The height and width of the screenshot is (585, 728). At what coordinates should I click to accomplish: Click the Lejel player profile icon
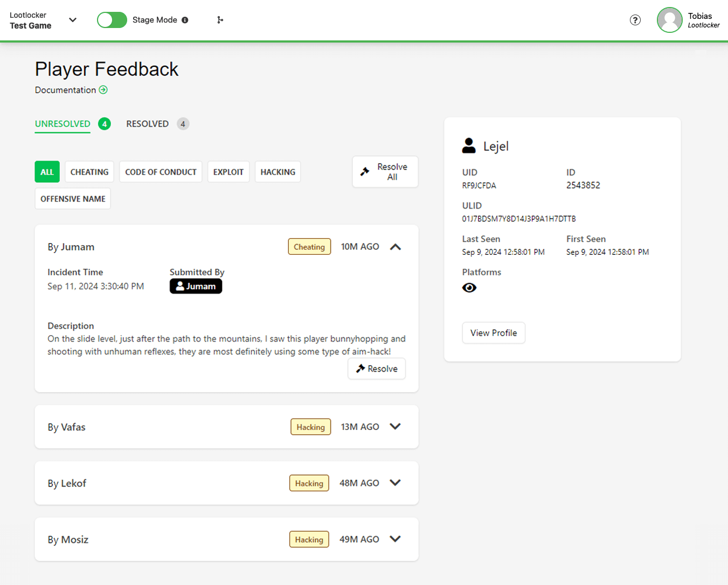469,146
